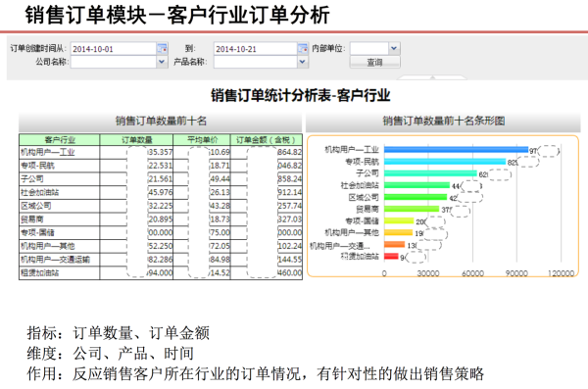The image size is (588, 389).
Task: Click the cyan 专项-民航 chart bar
Action: (445, 162)
